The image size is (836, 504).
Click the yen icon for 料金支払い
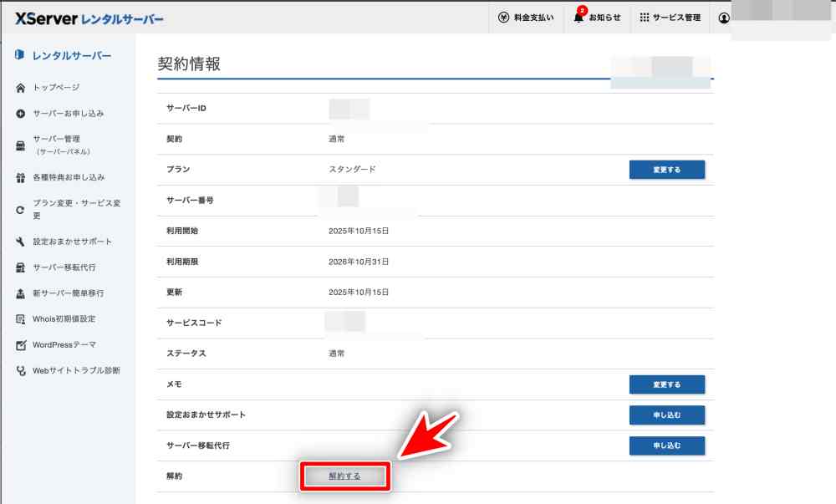pyautogui.click(x=503, y=18)
